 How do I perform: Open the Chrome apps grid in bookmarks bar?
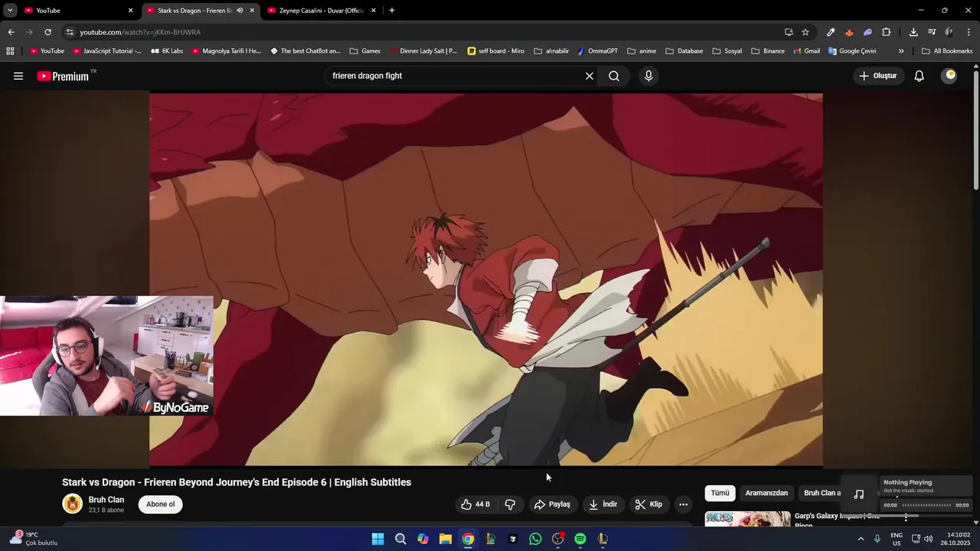click(10, 51)
